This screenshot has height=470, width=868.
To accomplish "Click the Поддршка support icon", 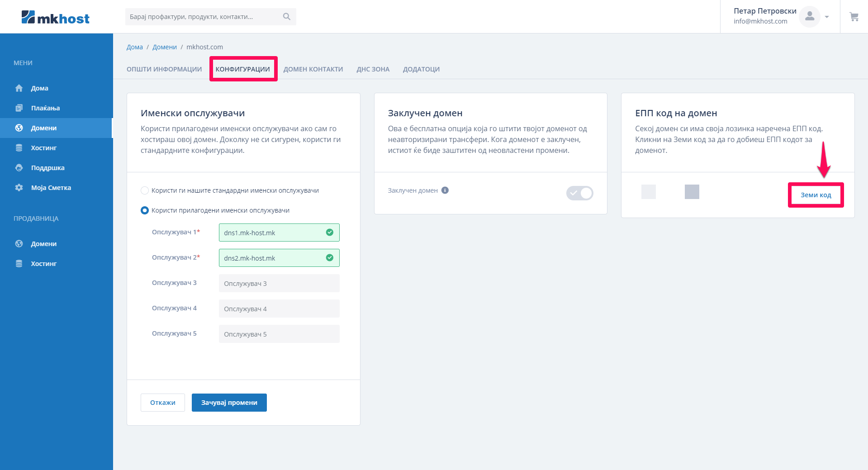I will [19, 168].
